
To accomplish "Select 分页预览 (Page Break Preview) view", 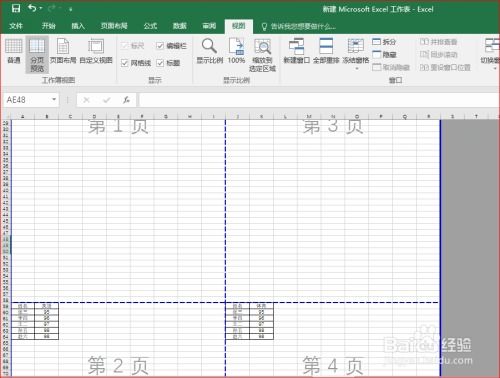I will pos(37,55).
